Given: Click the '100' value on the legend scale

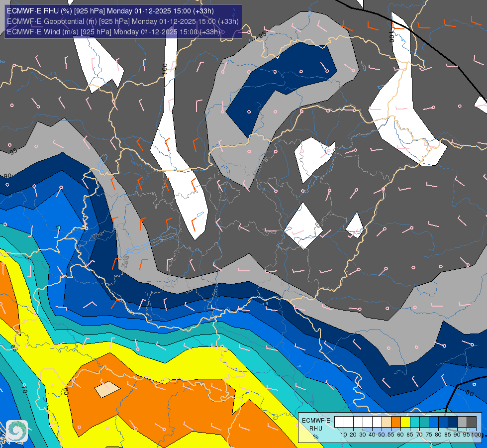Looking at the screenshot, I should (476, 435).
